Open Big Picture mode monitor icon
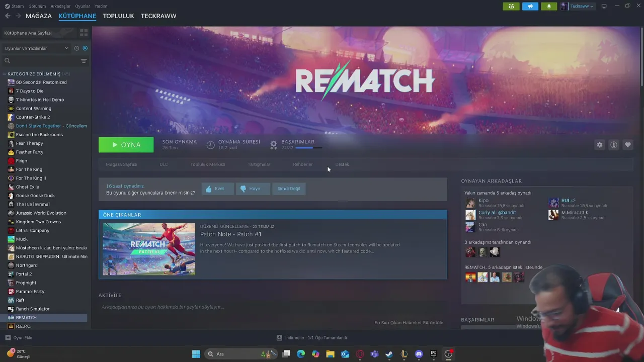Screen dimensions: 644x362 pos(604,6)
